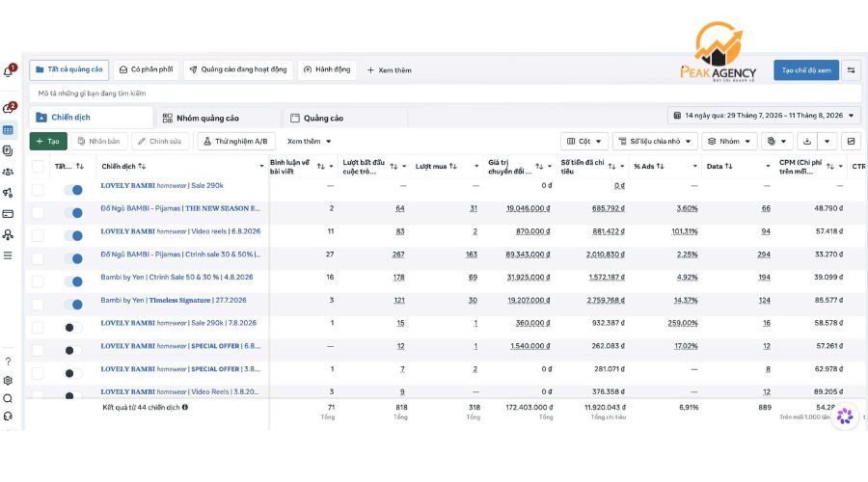Open the CPM column header menu arrow
Screen dimensions: 868x482
pyautogui.click(x=840, y=166)
